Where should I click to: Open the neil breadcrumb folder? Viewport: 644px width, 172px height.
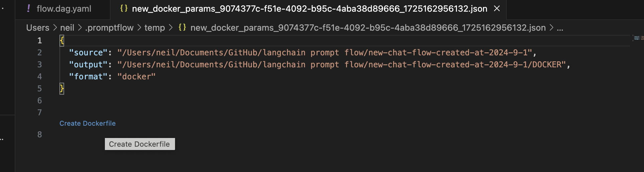coord(67,28)
